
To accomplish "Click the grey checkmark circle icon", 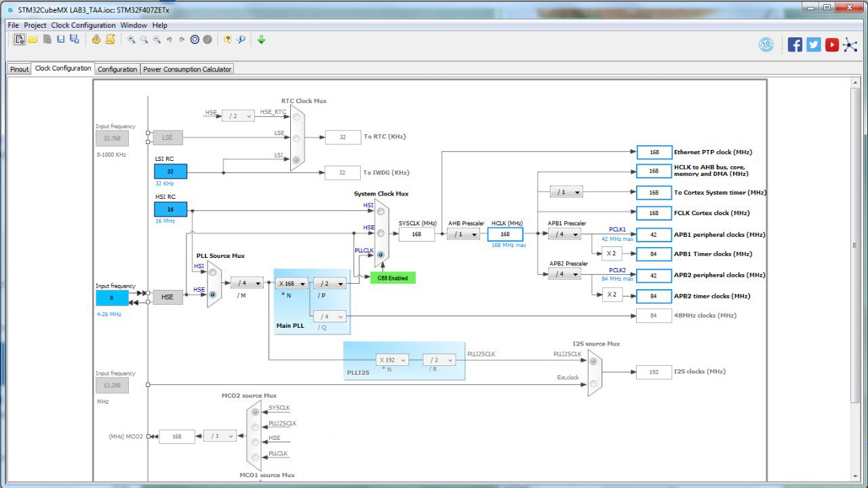I will pos(208,39).
